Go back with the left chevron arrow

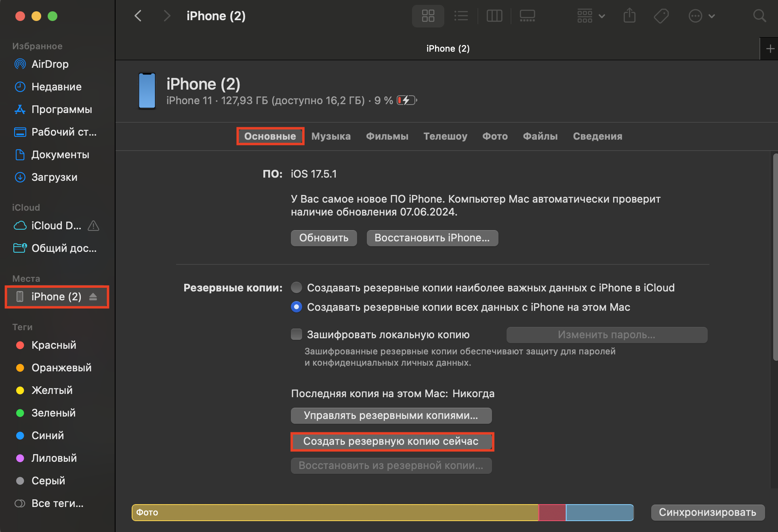[x=138, y=16]
